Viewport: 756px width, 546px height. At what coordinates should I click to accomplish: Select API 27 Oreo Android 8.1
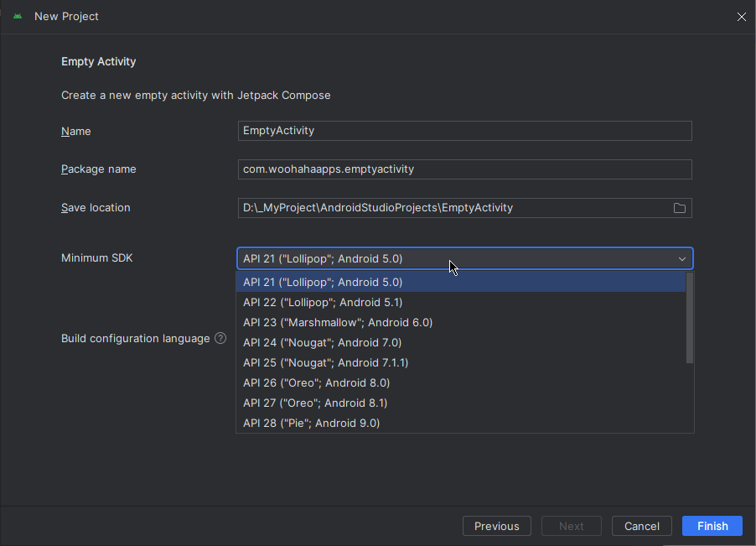[x=460, y=403]
